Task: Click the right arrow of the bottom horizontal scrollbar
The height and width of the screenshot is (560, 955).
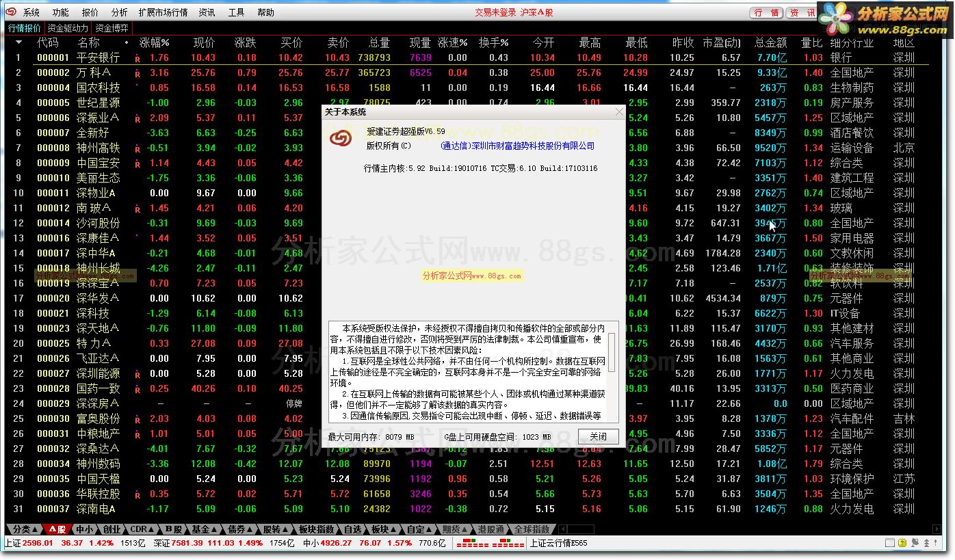Action: (937, 529)
